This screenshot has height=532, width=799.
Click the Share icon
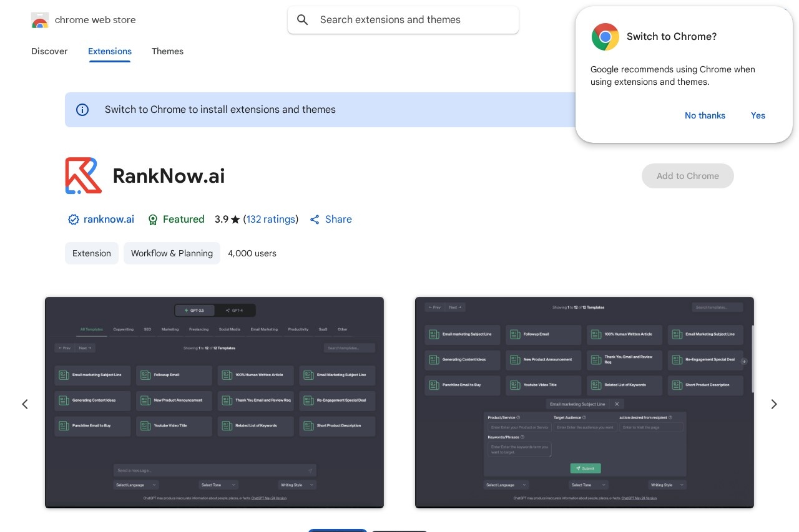[x=315, y=220]
